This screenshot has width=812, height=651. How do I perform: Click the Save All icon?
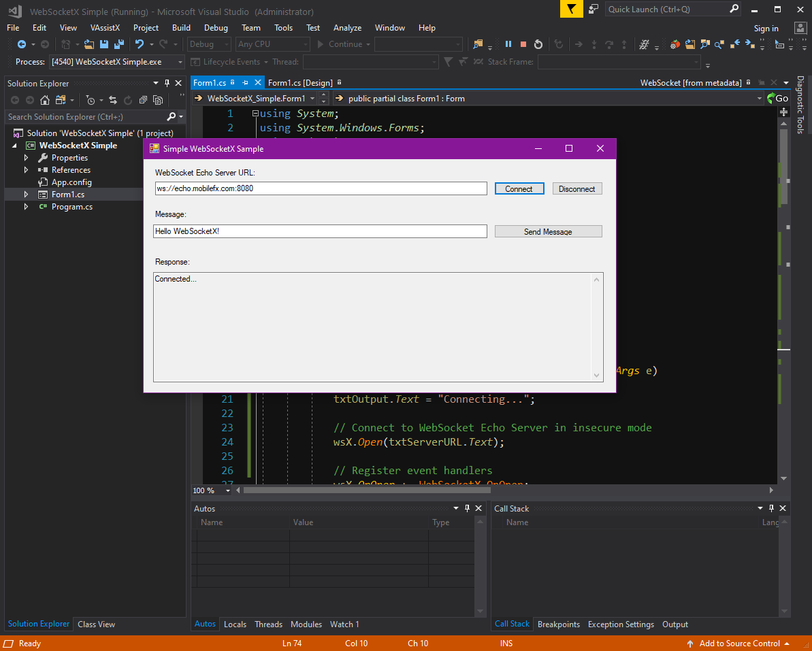pyautogui.click(x=119, y=44)
